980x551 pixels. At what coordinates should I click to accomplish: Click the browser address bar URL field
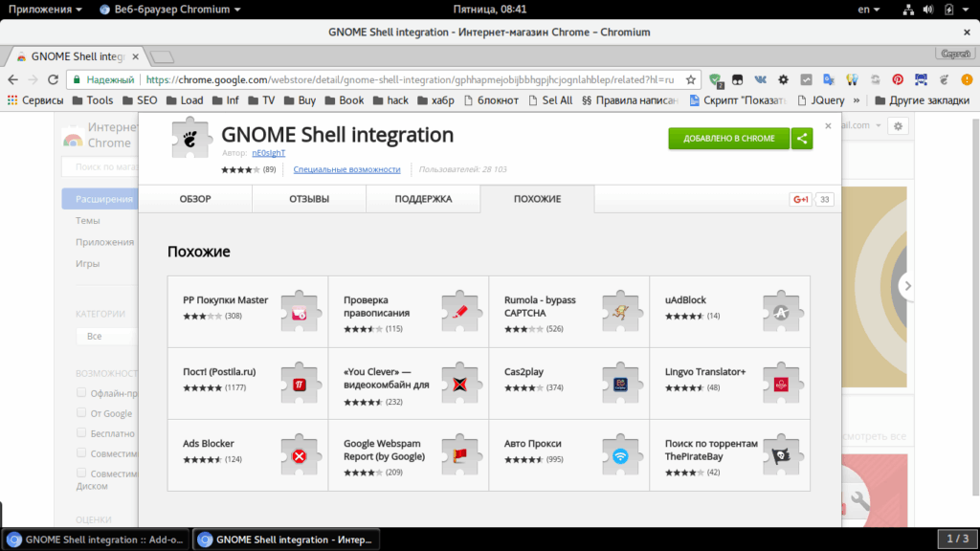[x=410, y=80]
